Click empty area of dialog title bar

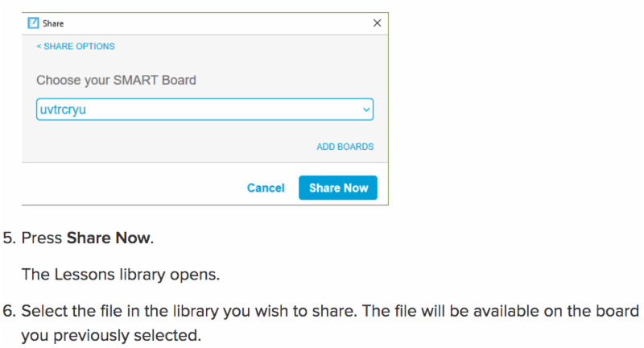point(209,23)
